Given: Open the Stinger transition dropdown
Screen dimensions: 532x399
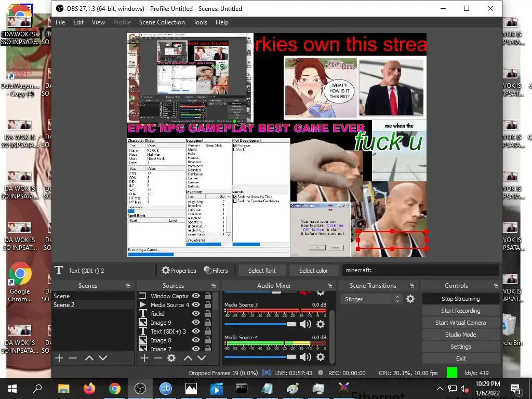Looking at the screenshot, I should click(370, 299).
